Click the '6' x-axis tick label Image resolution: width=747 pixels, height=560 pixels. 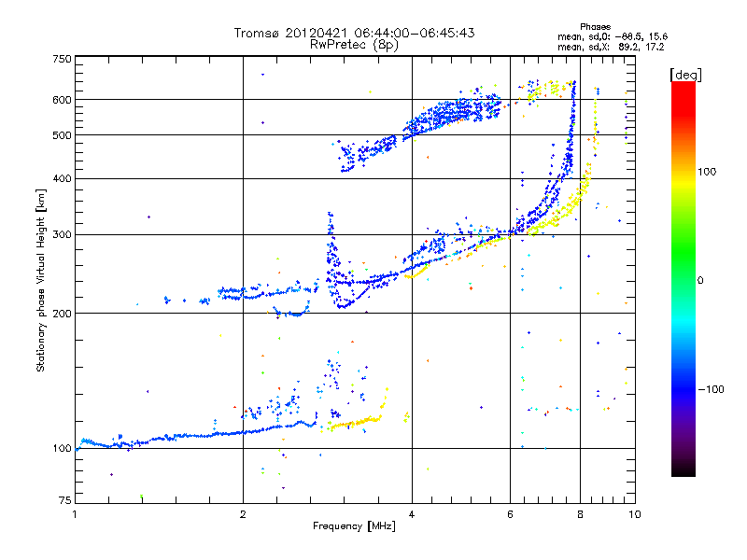pyautogui.click(x=510, y=514)
